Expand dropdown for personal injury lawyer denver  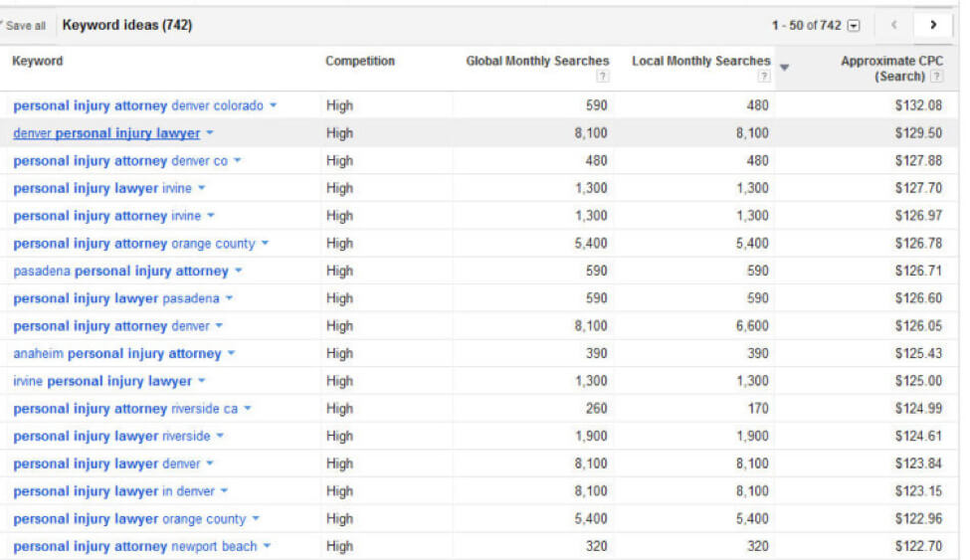pyautogui.click(x=210, y=464)
